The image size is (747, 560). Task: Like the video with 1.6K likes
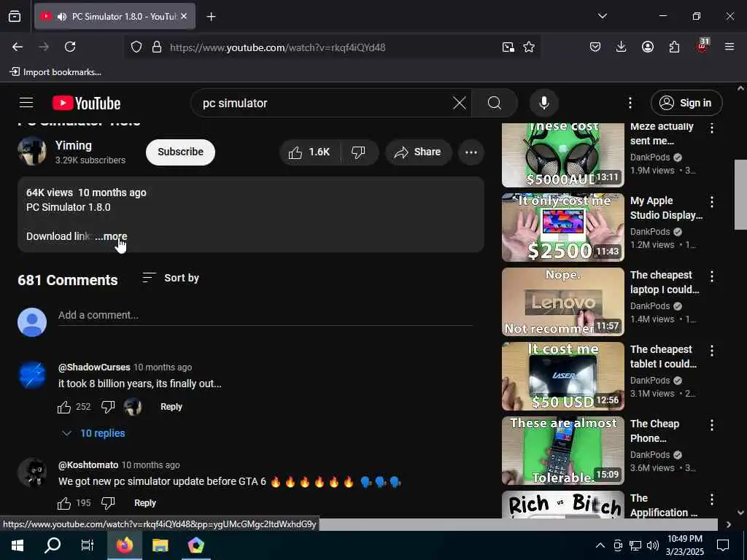[x=309, y=152]
